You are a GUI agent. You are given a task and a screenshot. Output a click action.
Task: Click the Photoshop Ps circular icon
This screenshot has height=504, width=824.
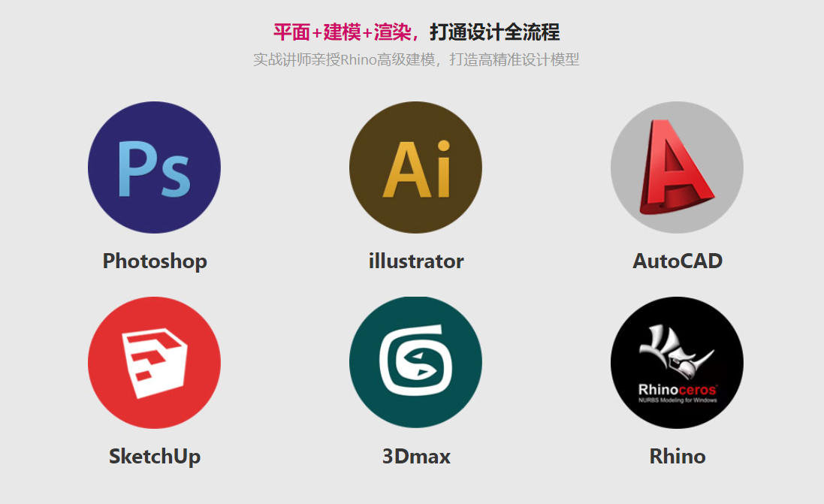154,167
